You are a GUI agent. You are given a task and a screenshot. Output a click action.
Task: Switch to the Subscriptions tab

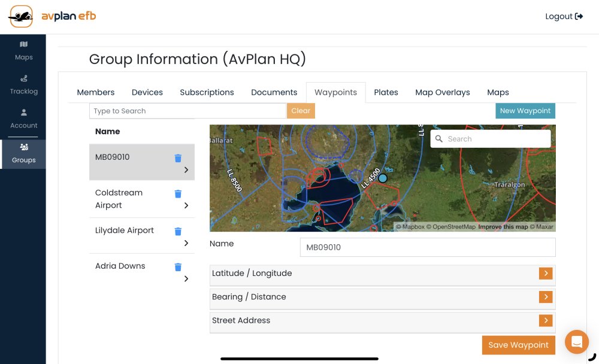pyautogui.click(x=207, y=92)
